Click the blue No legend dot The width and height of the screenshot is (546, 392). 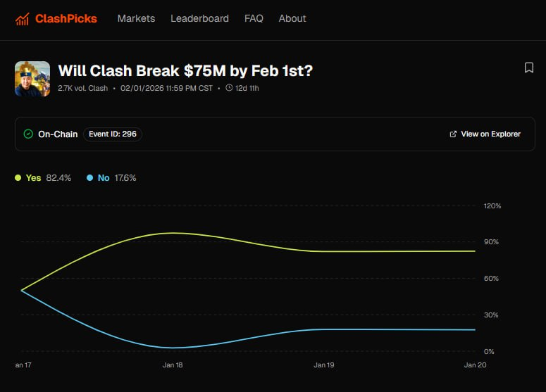click(89, 178)
